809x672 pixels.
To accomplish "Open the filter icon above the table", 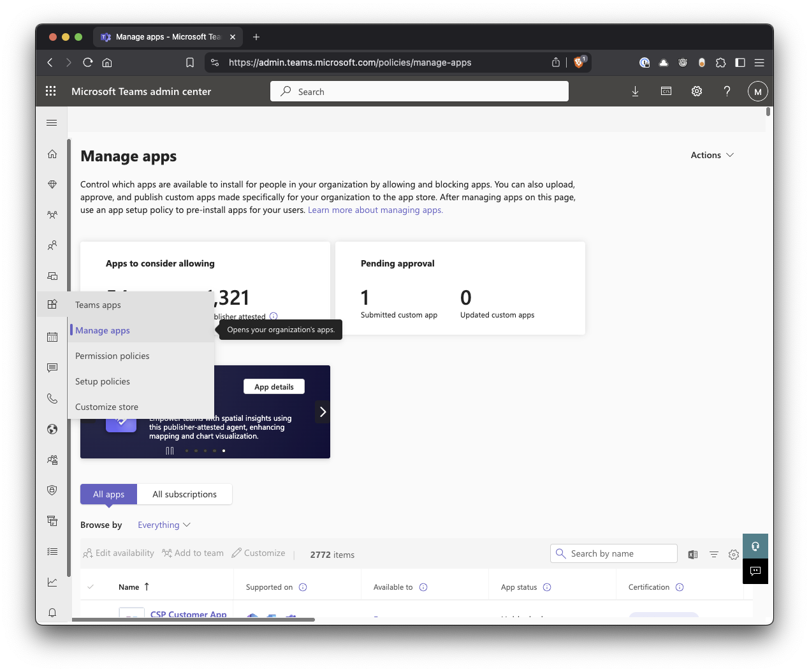I will pyautogui.click(x=714, y=555).
